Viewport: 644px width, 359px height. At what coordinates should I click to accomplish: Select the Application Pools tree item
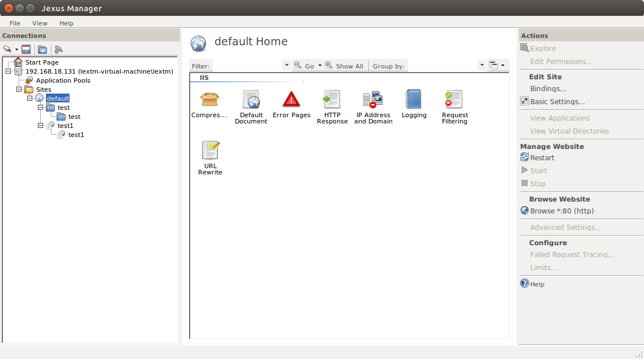click(63, 80)
